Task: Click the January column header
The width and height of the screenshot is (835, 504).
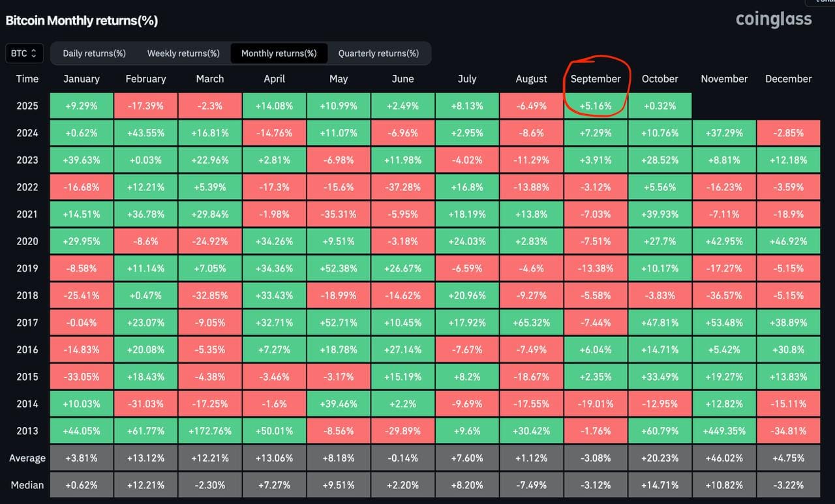Action: click(81, 78)
